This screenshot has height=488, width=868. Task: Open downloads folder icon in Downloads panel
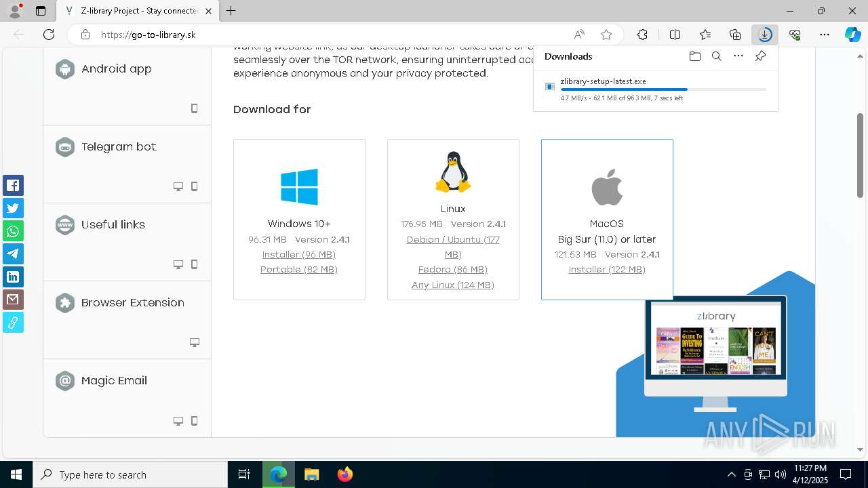tap(695, 56)
